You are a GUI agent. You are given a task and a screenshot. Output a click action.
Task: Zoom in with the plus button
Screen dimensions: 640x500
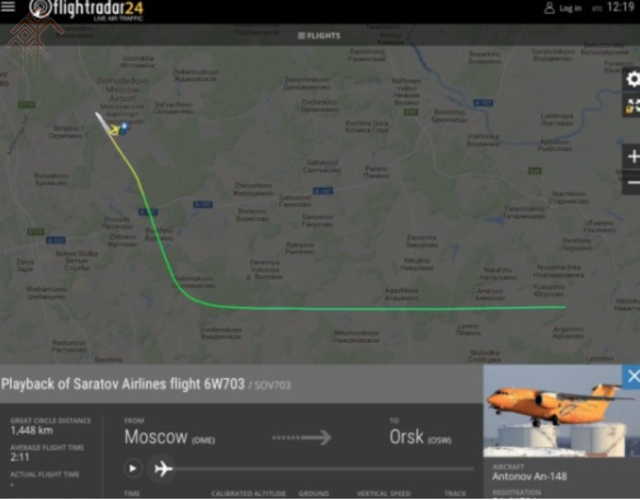(x=632, y=156)
